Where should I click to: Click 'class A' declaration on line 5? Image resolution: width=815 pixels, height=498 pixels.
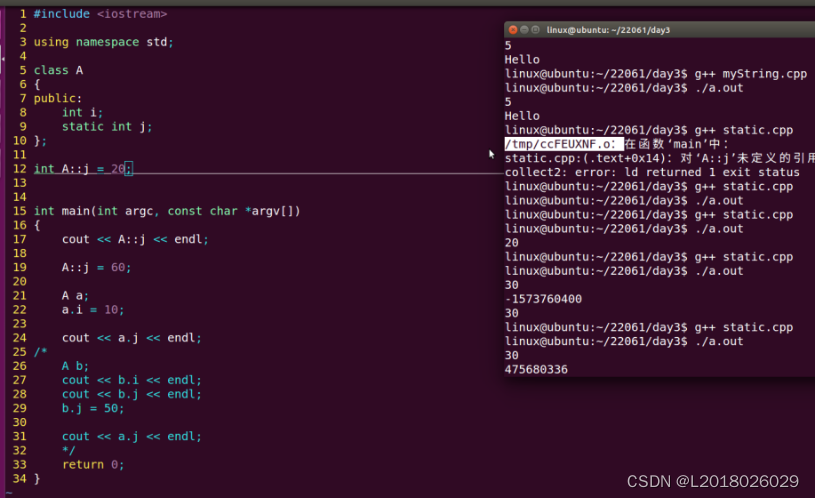point(58,70)
